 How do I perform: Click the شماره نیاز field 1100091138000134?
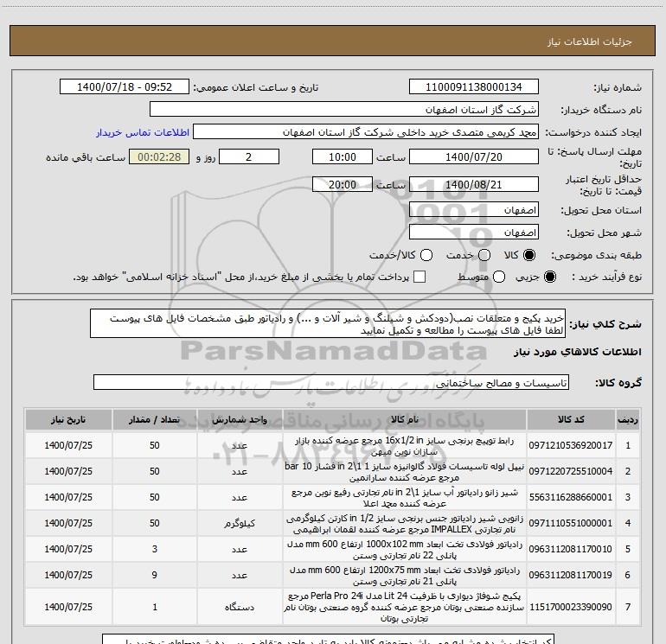pos(474,86)
